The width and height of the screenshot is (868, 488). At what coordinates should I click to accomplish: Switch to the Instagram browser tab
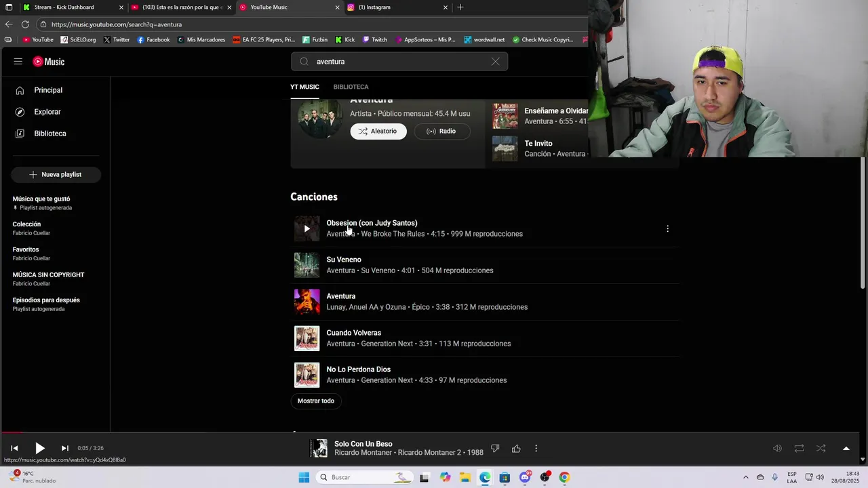coord(396,7)
